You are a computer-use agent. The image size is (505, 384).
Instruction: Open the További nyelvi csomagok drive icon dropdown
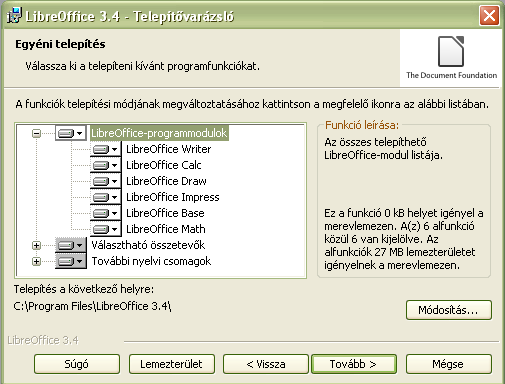(71, 261)
